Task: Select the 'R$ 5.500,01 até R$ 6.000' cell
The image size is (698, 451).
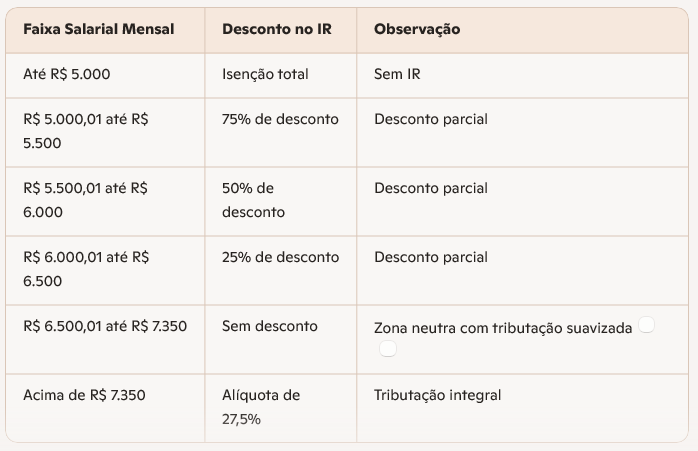Action: (85, 200)
